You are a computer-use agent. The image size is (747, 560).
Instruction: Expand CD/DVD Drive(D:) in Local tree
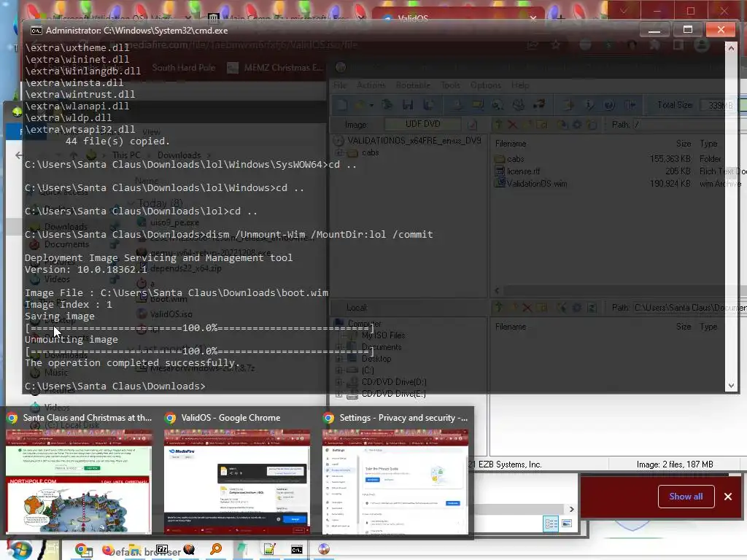click(x=339, y=382)
